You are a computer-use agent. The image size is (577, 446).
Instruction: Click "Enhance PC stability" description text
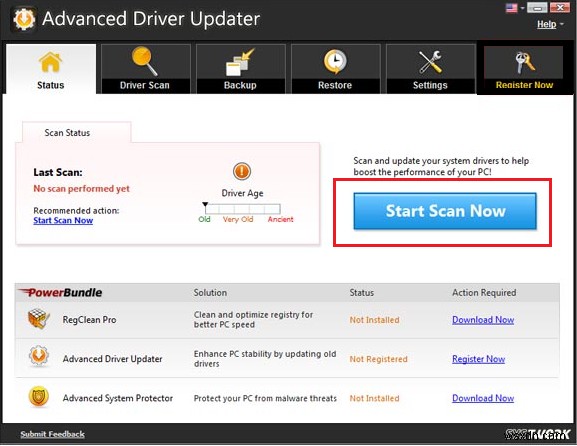pos(265,359)
